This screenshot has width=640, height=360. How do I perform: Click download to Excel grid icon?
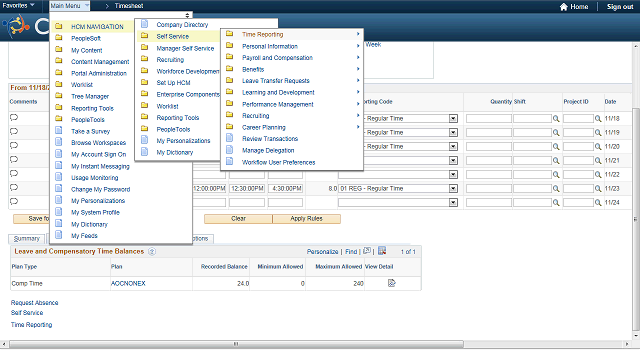click(x=382, y=251)
